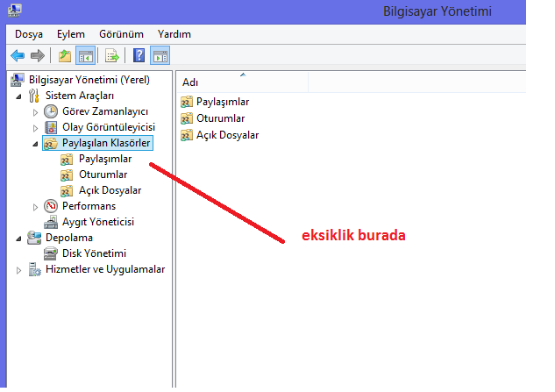
Task: Click the Export List toolbar icon
Action: 112,55
